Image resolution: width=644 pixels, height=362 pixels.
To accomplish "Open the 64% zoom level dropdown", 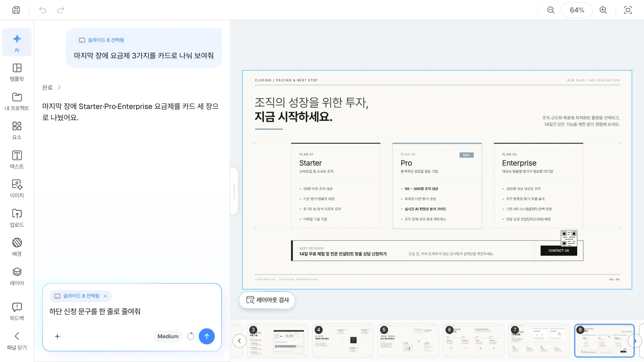I will pyautogui.click(x=577, y=10).
